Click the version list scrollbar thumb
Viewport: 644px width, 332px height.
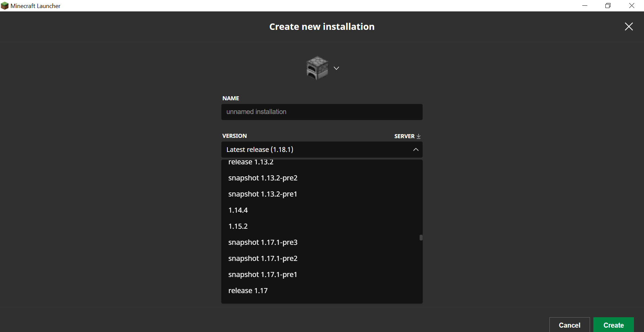[x=421, y=237]
